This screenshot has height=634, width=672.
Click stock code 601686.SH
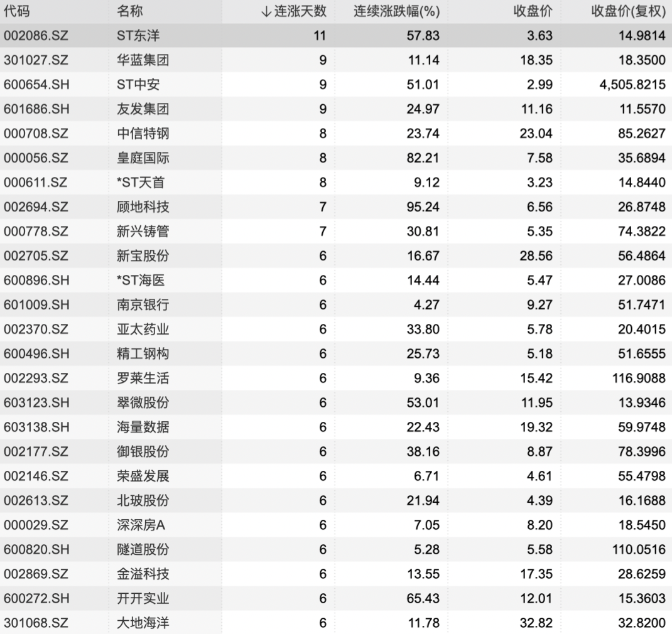tap(36, 109)
